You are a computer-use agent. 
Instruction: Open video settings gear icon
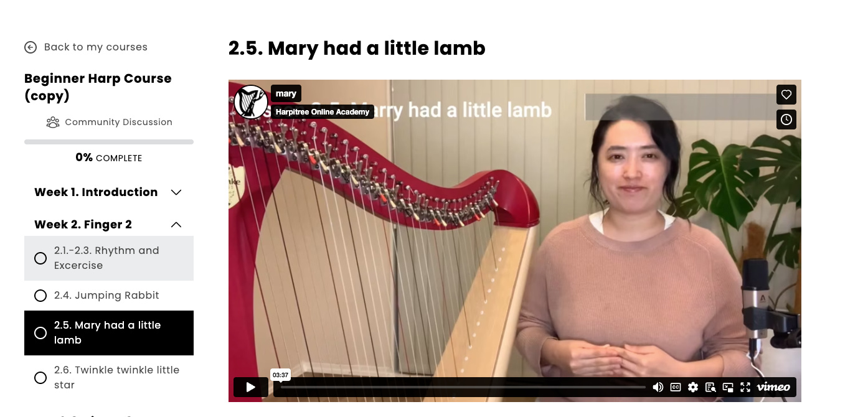pos(693,387)
